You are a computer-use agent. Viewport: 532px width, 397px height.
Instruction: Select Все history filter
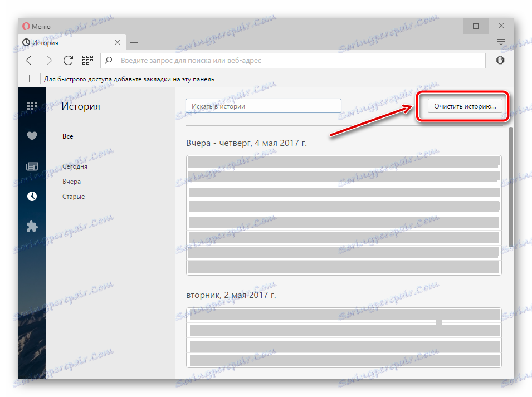67,136
